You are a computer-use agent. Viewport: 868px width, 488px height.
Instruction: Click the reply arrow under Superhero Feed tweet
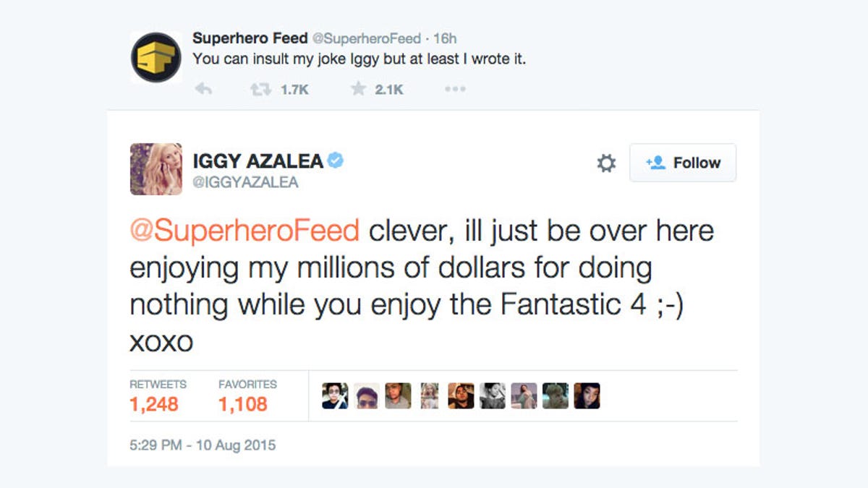[x=203, y=90]
